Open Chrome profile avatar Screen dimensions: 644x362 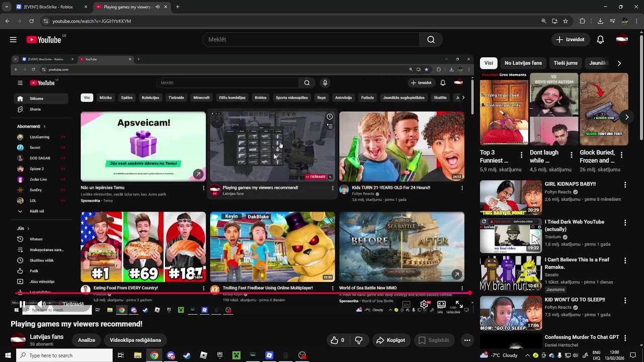[624, 21]
